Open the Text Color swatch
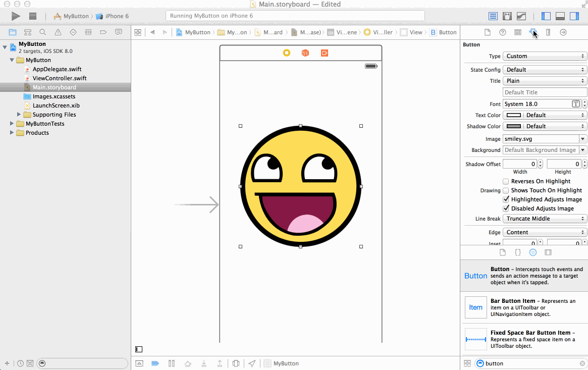The height and width of the screenshot is (370, 588). click(514, 115)
